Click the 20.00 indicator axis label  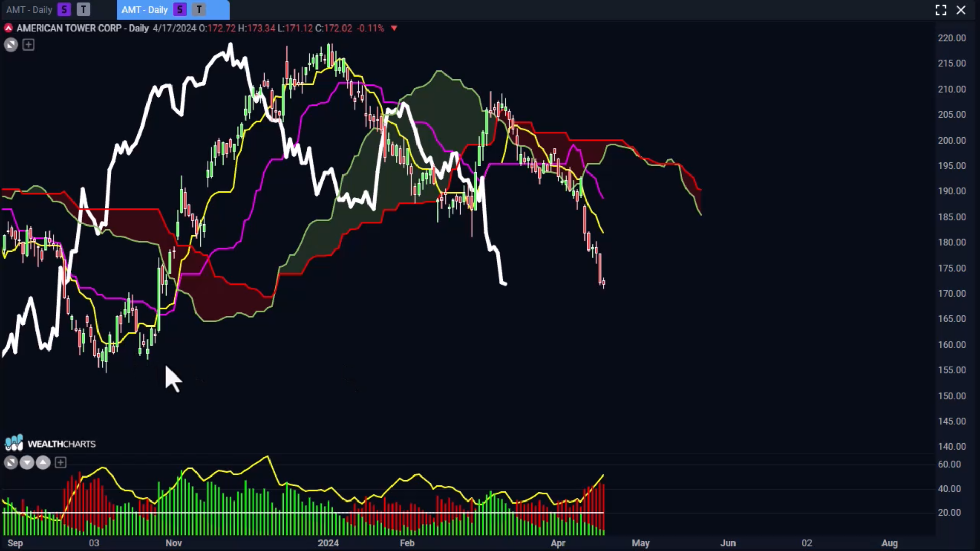point(949,512)
